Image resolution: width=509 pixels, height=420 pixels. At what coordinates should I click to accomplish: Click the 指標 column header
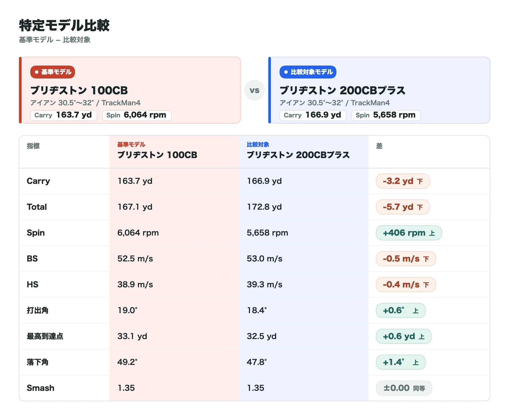pos(33,146)
